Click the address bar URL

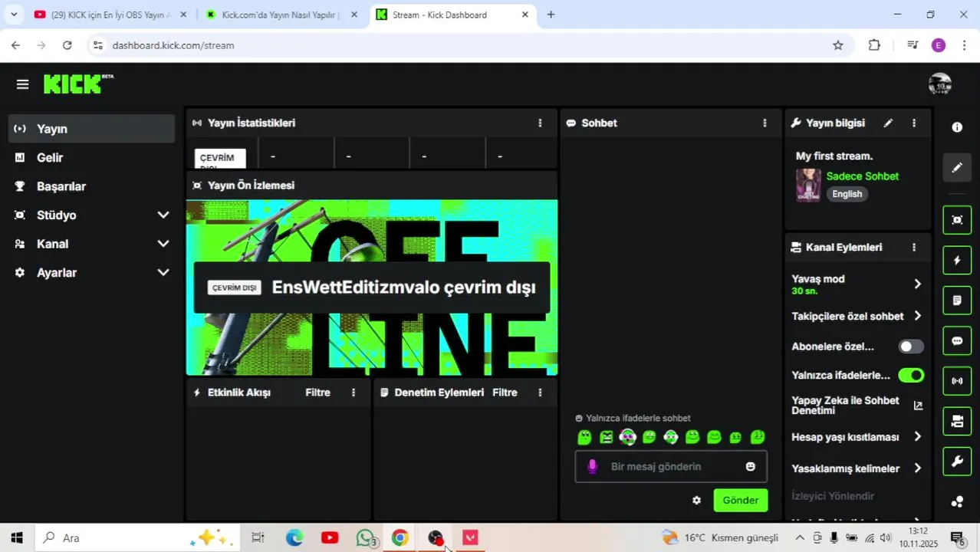click(x=173, y=45)
